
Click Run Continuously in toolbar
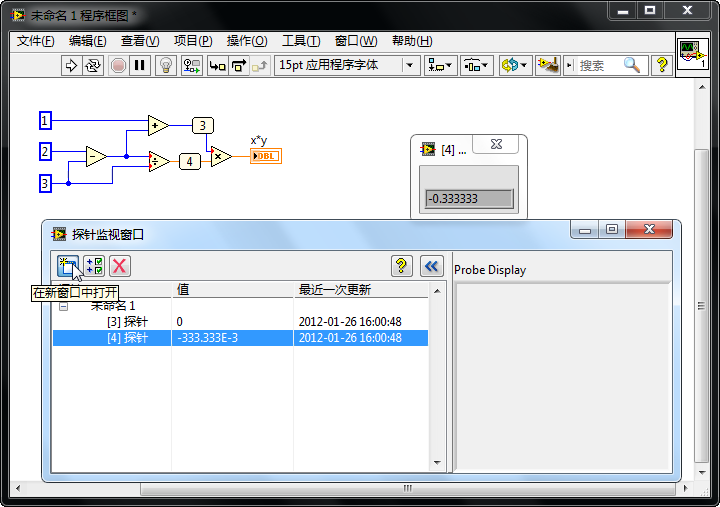(93, 65)
